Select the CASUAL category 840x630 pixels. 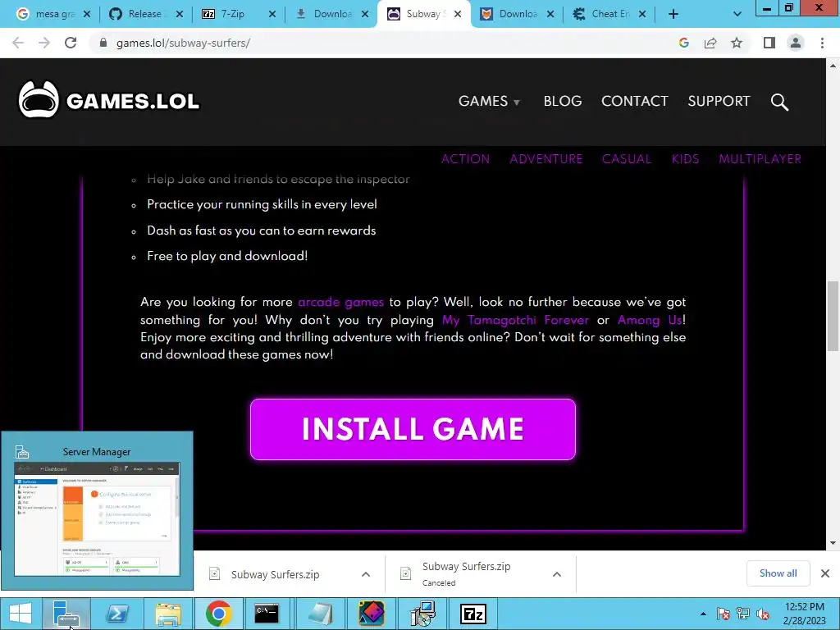pos(626,159)
